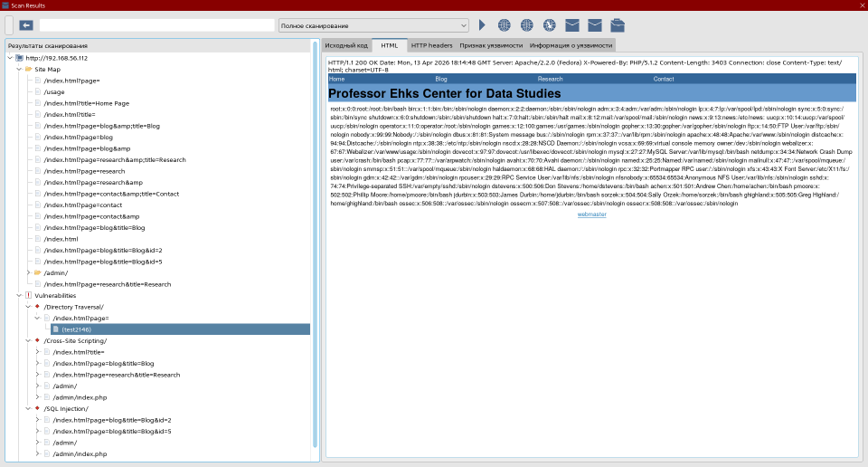The height and width of the screenshot is (467, 868).
Task: Click the first globe icon in the toolbar
Action: coord(505,25)
